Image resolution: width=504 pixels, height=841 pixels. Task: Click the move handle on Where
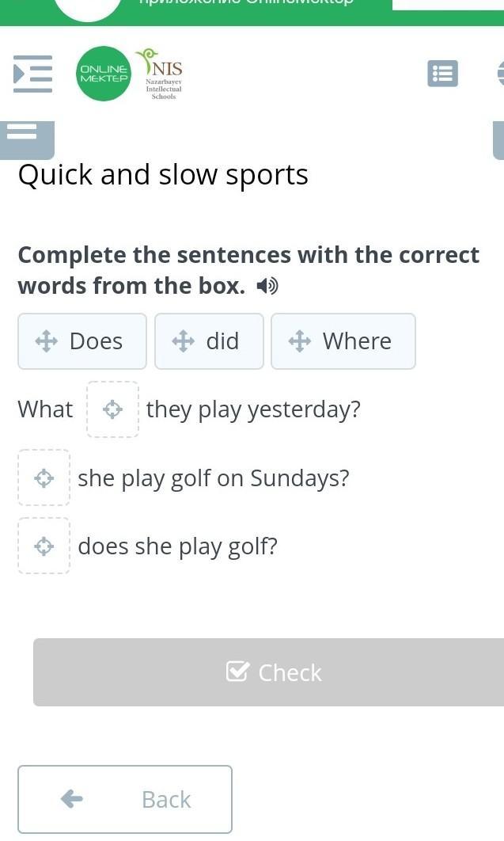click(x=300, y=341)
